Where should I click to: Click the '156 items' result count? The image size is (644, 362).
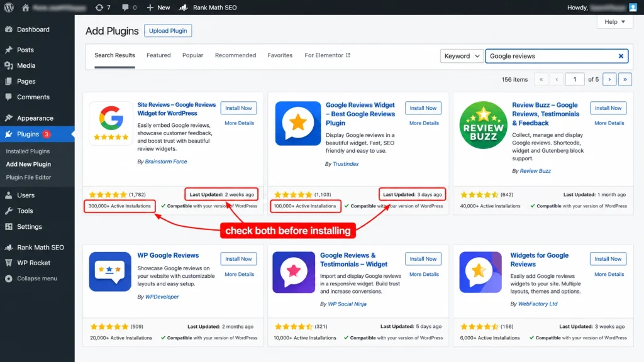pos(514,80)
